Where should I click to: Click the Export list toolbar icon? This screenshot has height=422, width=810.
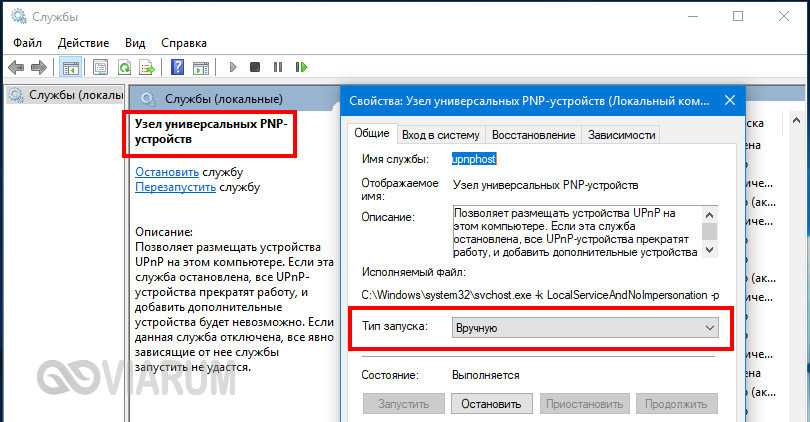coord(147,67)
